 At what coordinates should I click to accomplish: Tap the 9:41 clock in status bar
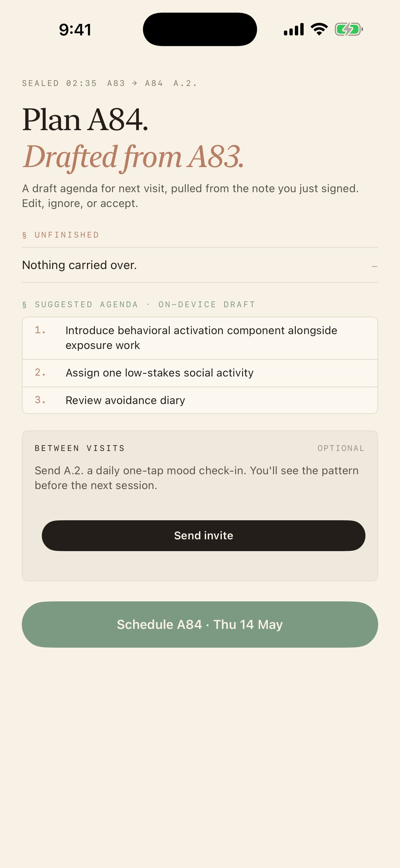click(x=75, y=30)
